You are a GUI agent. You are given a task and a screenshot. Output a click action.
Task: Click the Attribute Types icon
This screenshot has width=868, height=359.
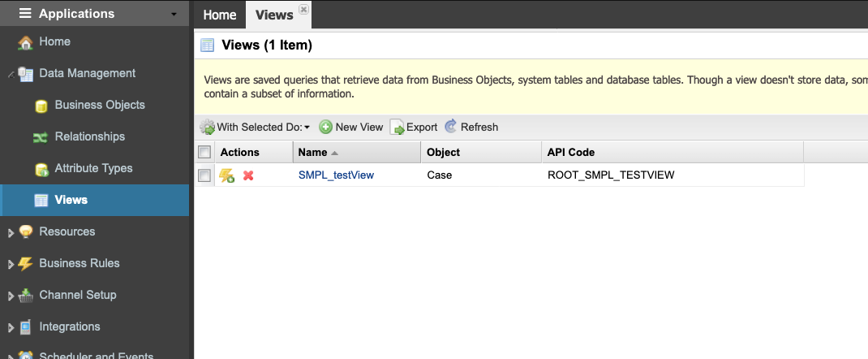[x=41, y=169]
